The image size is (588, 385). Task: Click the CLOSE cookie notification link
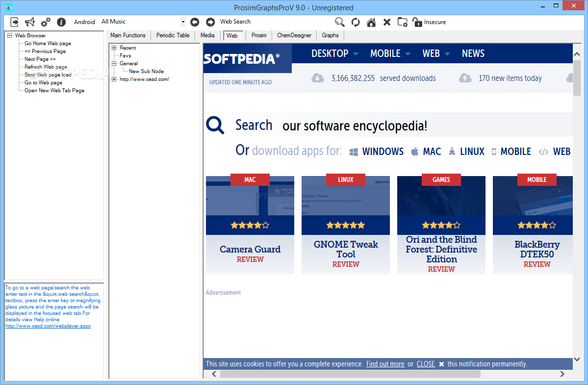pyautogui.click(x=426, y=364)
